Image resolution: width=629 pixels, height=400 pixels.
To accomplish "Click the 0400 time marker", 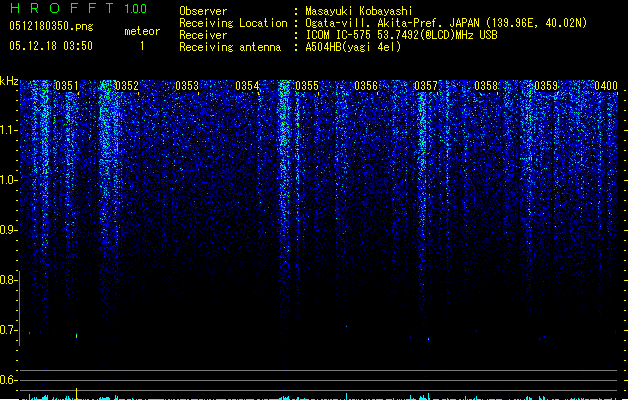I will tap(606, 86).
